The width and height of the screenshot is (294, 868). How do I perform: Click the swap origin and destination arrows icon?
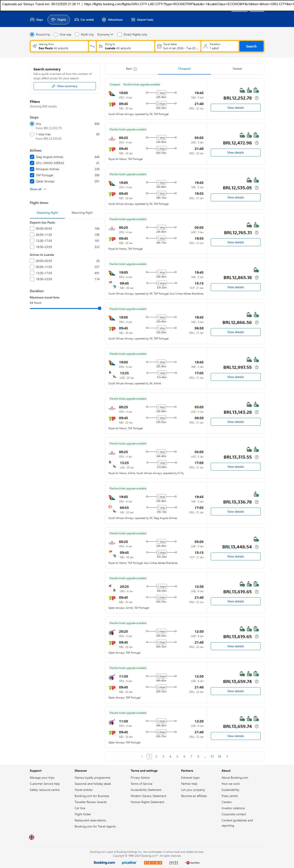[92, 46]
